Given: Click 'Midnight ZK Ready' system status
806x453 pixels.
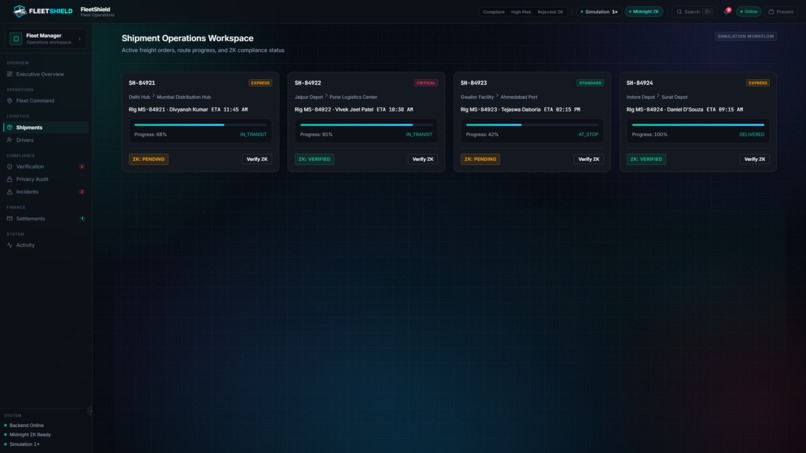Looking at the screenshot, I should 30,434.
